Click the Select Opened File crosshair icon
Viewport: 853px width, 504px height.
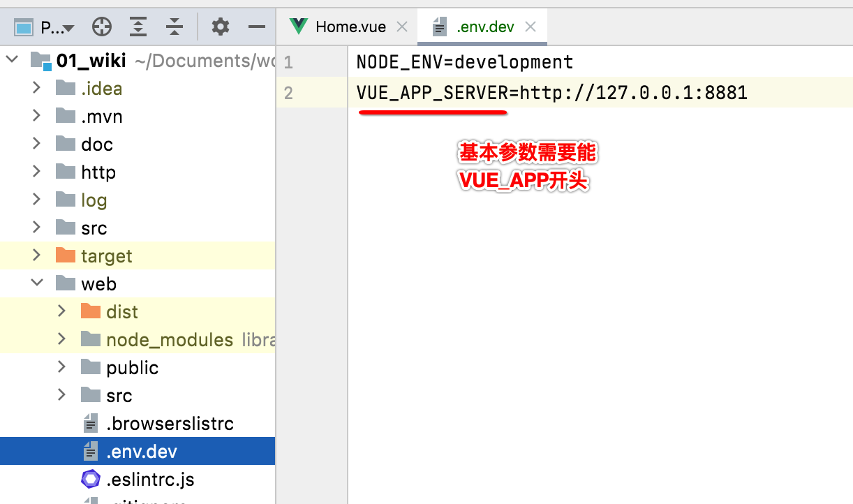click(x=102, y=26)
